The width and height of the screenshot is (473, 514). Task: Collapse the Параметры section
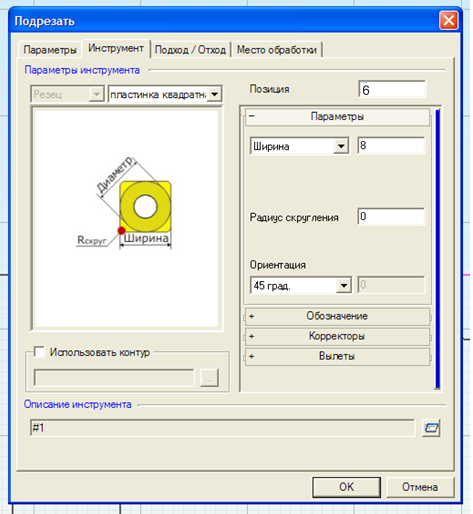337,117
